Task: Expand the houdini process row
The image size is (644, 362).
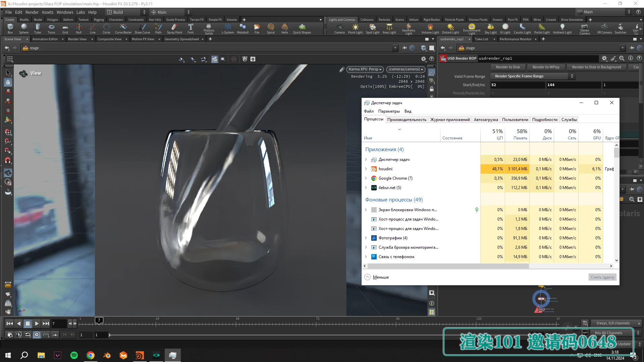Action: tap(366, 169)
